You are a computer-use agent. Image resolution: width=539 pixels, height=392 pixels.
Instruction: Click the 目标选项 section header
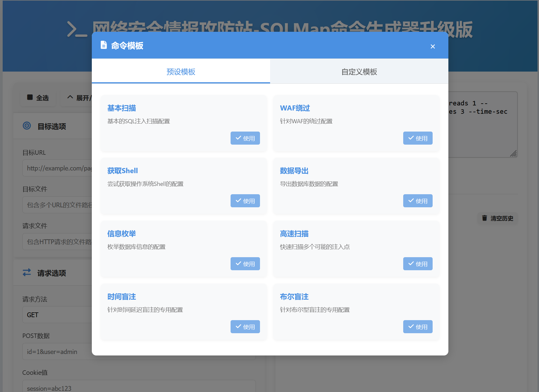53,126
